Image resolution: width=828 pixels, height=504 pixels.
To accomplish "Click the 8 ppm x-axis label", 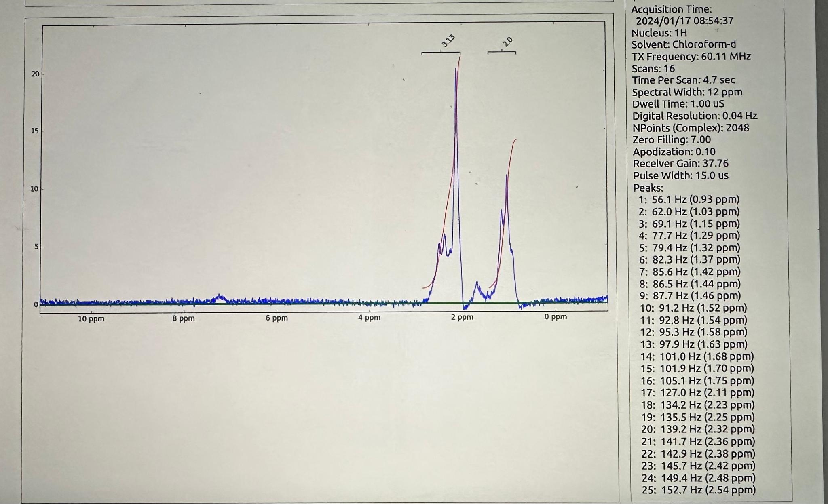I will pos(184,318).
